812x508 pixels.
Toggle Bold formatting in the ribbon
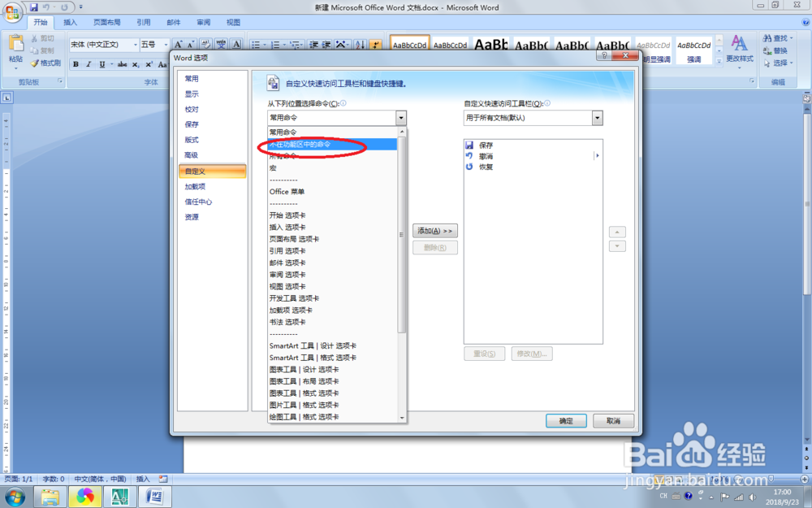(x=76, y=64)
